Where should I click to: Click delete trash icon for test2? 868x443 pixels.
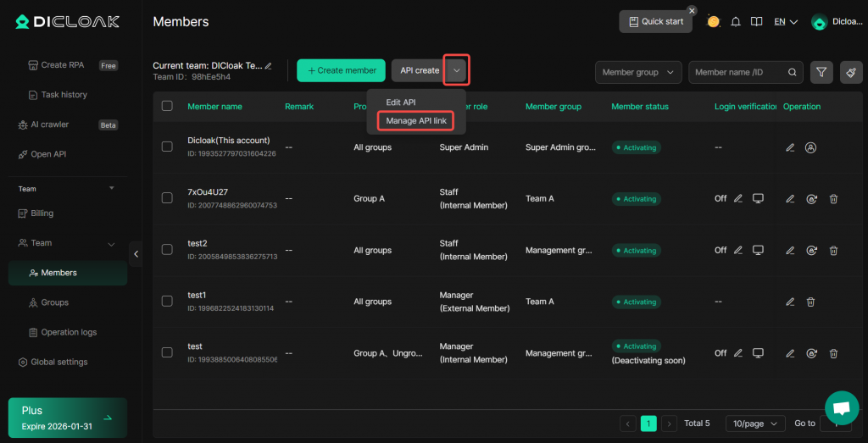tap(833, 250)
